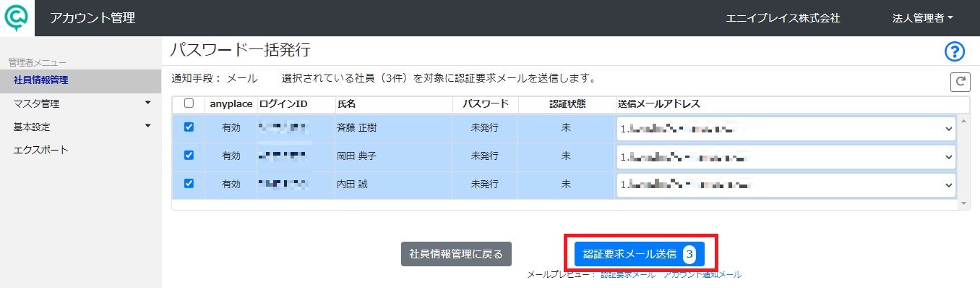Click the refresh reload icon button
Screen dimensions: 980x288
pos(960,82)
